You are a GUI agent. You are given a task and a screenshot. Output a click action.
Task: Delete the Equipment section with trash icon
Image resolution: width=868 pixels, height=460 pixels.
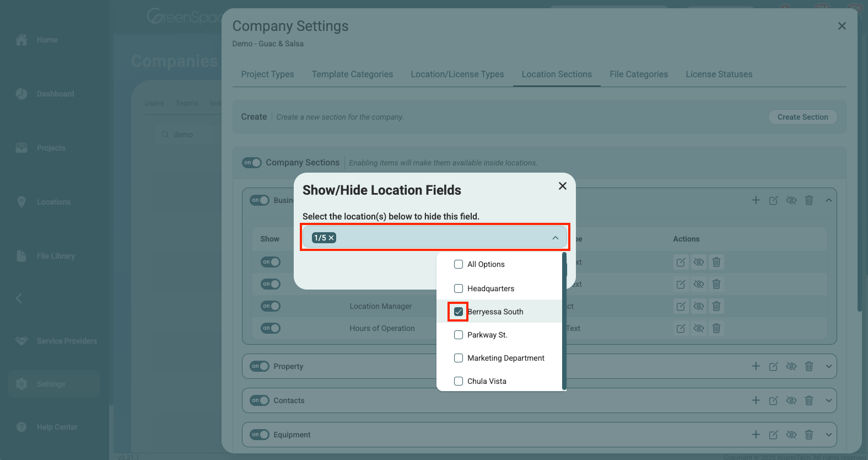coord(809,435)
